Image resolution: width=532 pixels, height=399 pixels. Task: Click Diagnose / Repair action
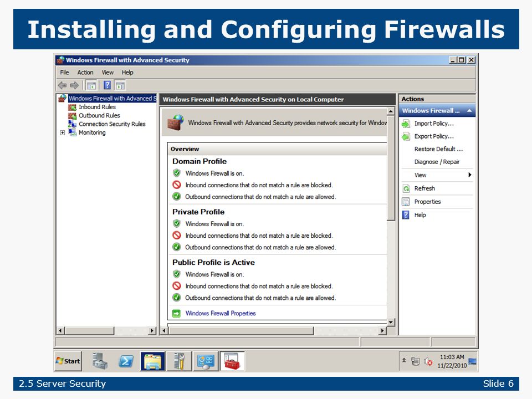(x=437, y=162)
